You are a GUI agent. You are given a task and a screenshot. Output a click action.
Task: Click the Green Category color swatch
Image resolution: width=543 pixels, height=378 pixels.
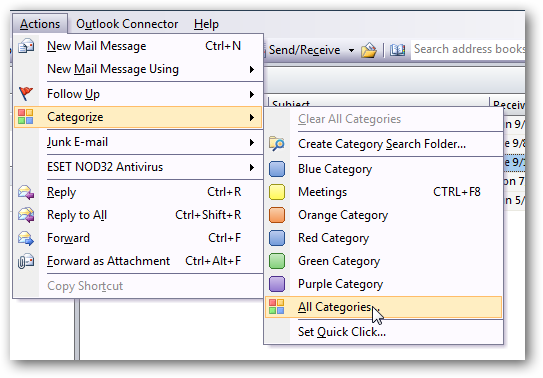point(277,261)
